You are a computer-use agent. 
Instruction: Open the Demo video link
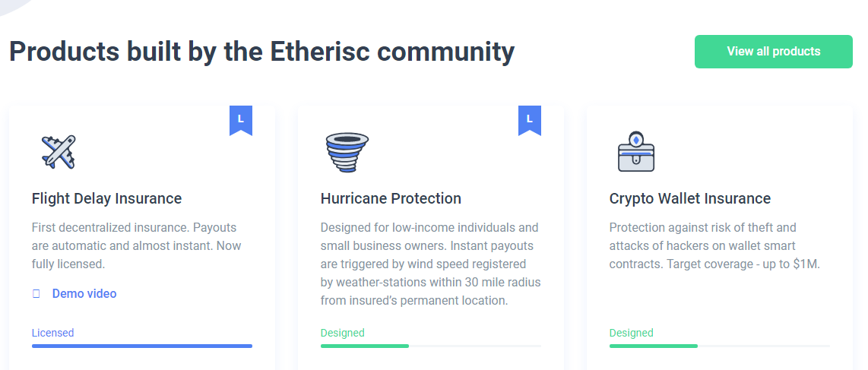[84, 294]
